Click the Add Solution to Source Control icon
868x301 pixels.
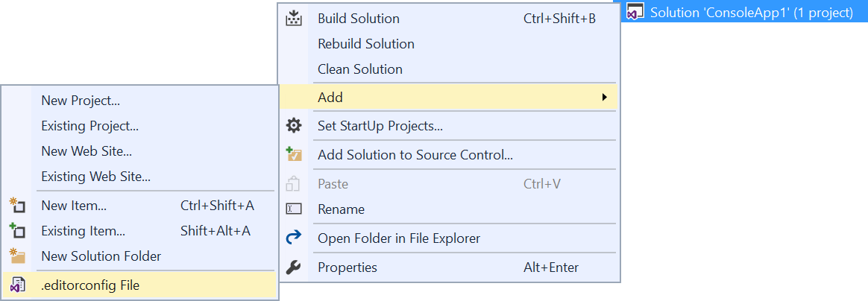tap(294, 155)
